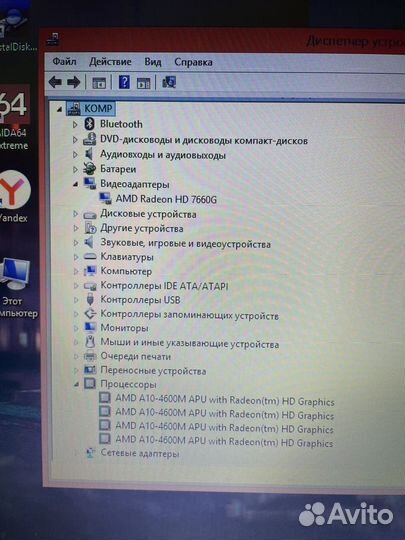Click the unknown device icon beside Другие устройства
The height and width of the screenshot is (540, 405).
coord(90,228)
